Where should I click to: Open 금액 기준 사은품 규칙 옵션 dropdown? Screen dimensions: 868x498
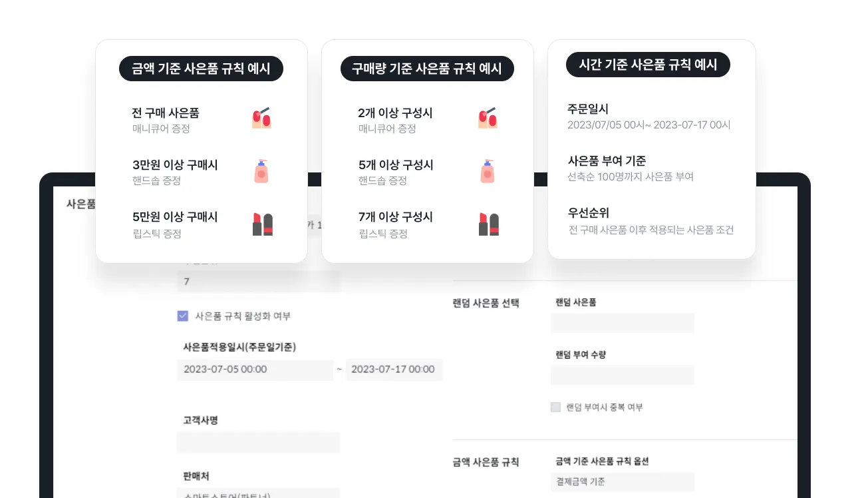pyautogui.click(x=623, y=482)
